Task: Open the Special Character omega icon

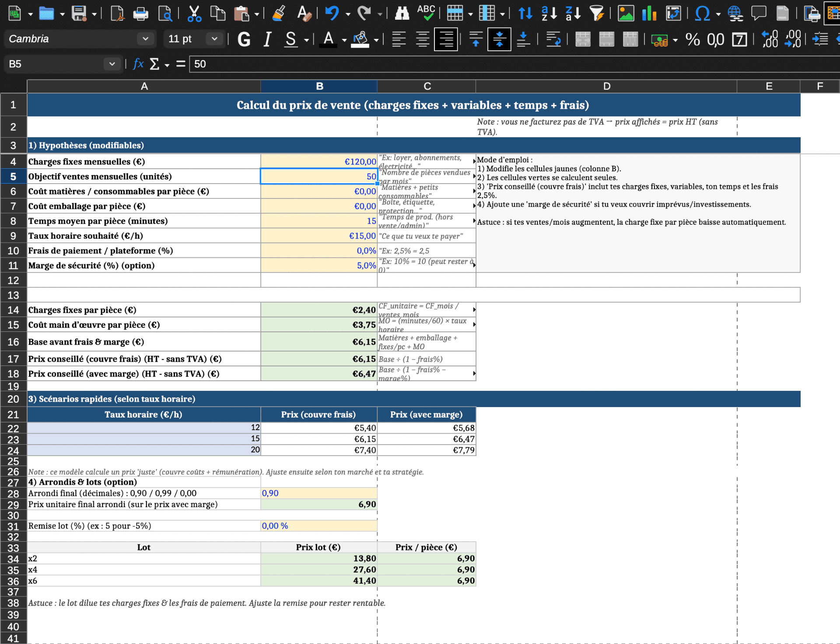Action: point(702,14)
